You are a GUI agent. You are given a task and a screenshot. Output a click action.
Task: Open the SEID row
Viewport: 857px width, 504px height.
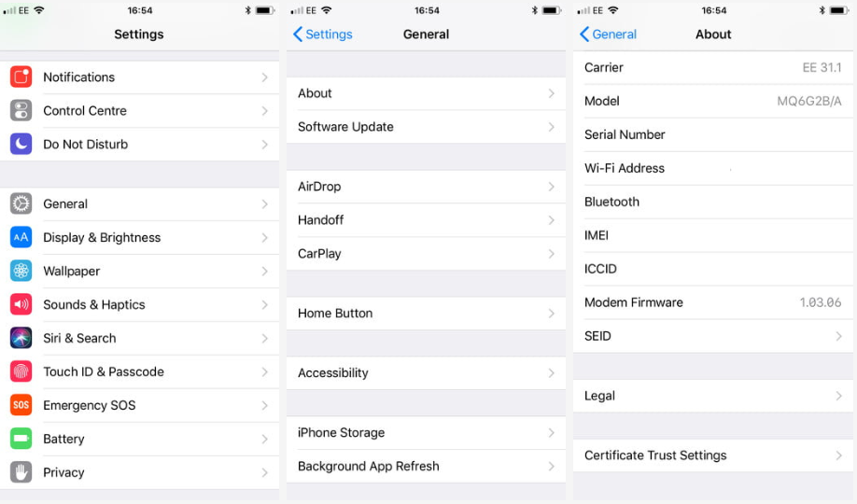pos(713,336)
